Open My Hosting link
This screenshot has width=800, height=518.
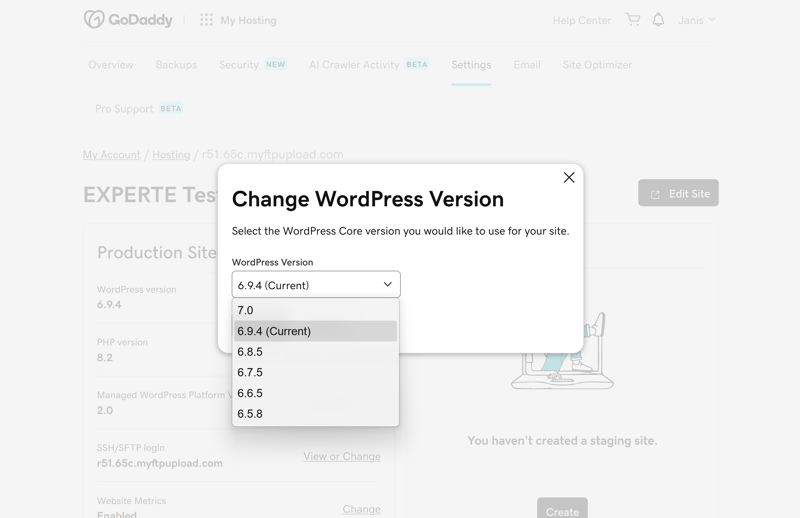tap(248, 20)
